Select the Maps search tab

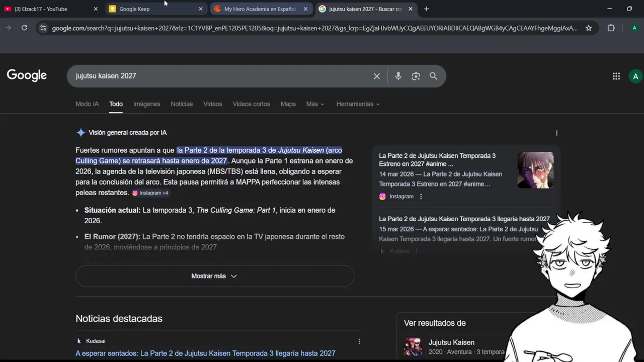coord(288,104)
